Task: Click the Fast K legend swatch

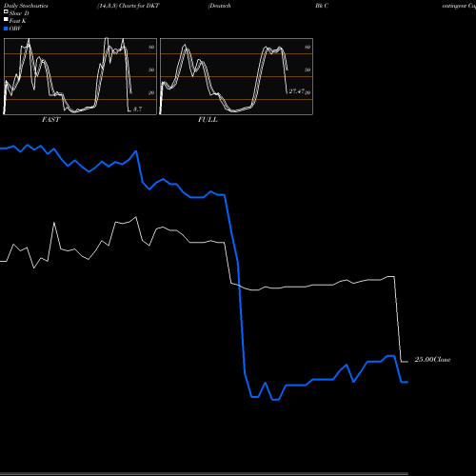Action: click(6, 19)
